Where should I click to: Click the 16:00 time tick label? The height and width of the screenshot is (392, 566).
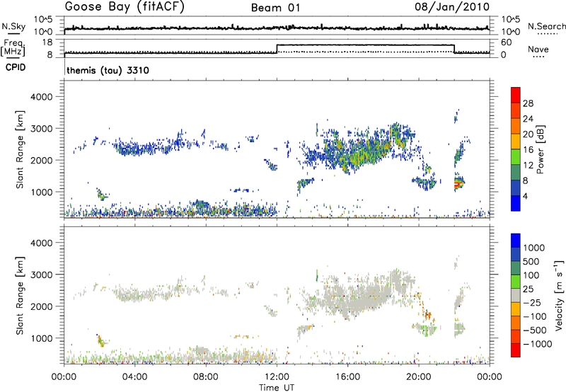point(347,377)
